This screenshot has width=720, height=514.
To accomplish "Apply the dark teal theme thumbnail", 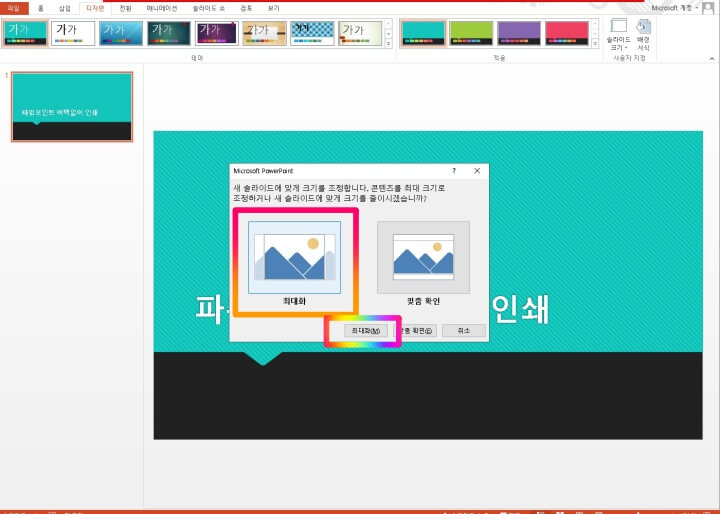I will coord(169,34).
